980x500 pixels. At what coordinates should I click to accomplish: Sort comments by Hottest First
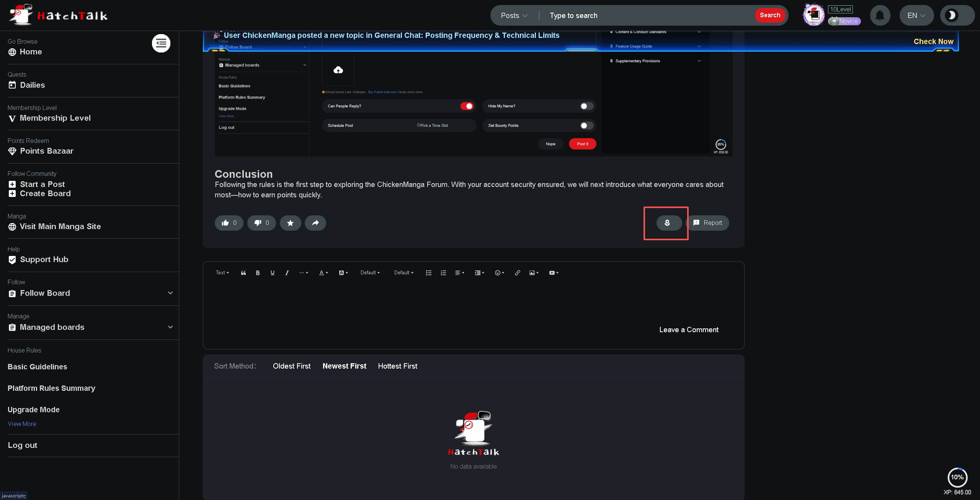pos(397,366)
